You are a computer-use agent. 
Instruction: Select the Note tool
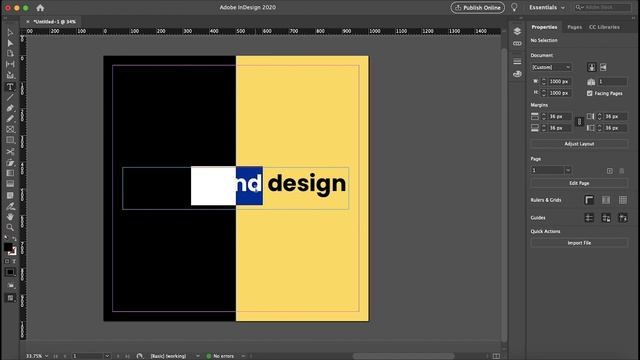coord(10,196)
